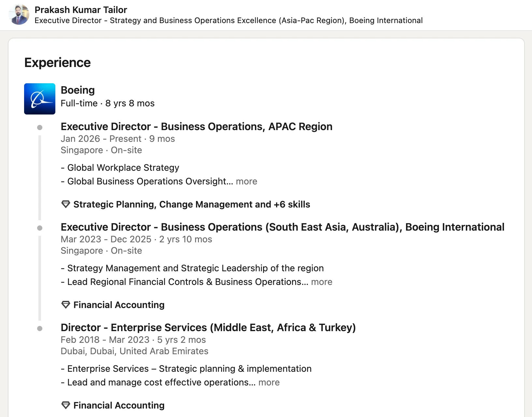532x417 pixels.
Task: Click the diamond icon under the Enterprise Services role
Action: (x=66, y=405)
